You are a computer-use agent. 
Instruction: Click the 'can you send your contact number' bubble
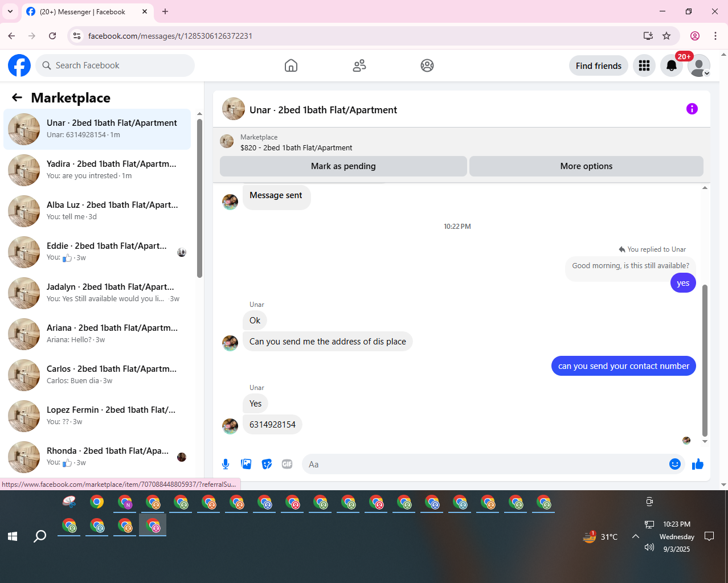[x=624, y=366]
